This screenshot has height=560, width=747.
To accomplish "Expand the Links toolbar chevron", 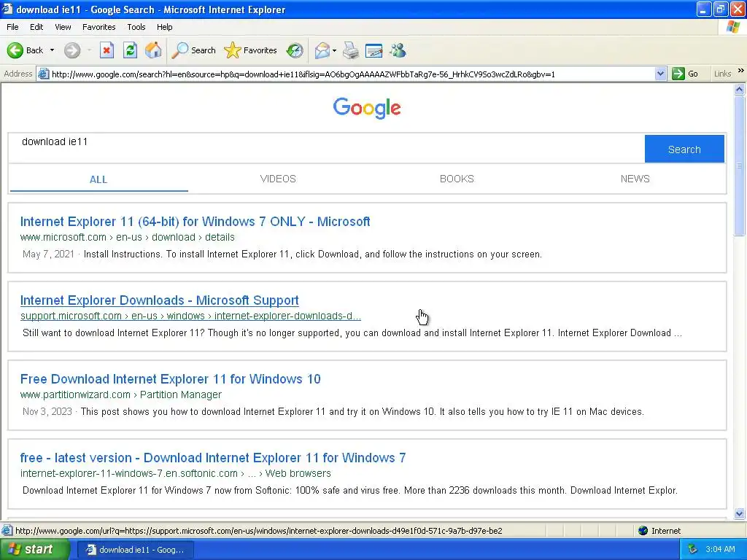I will (x=741, y=71).
